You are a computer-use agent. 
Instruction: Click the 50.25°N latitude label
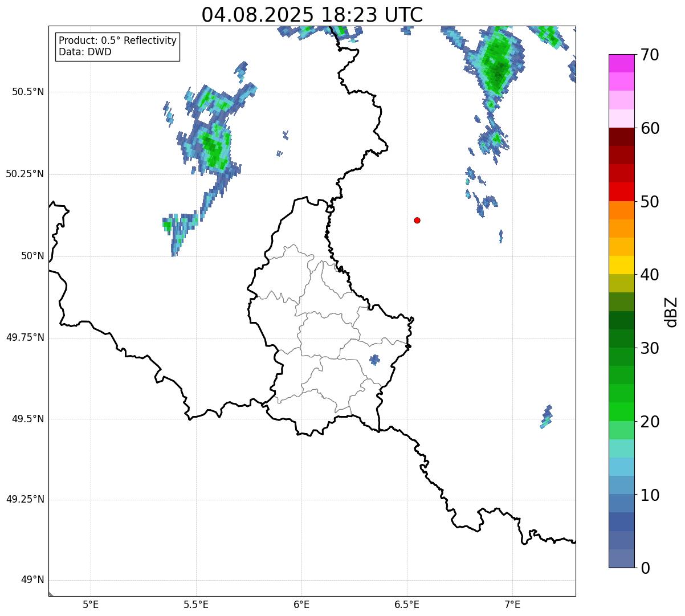click(x=25, y=174)
